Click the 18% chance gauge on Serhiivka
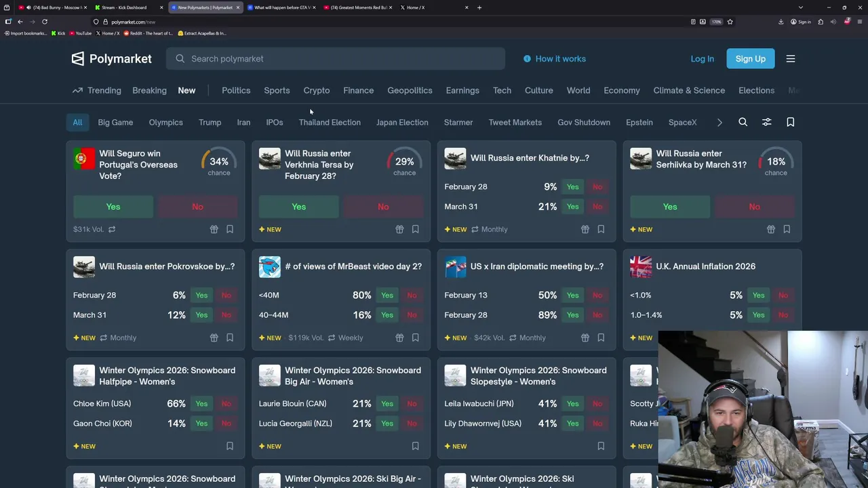This screenshot has width=868, height=488. (776, 163)
